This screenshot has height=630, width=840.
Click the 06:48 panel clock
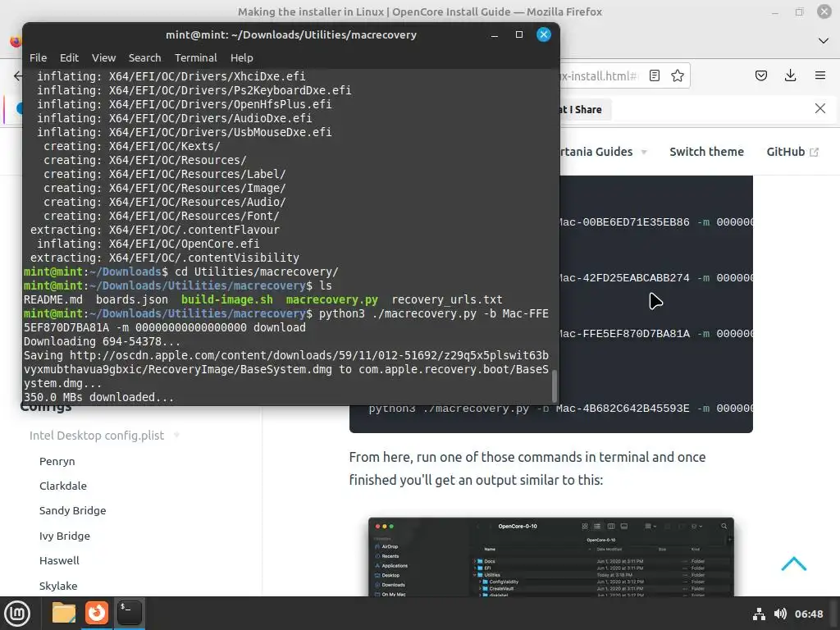click(808, 614)
